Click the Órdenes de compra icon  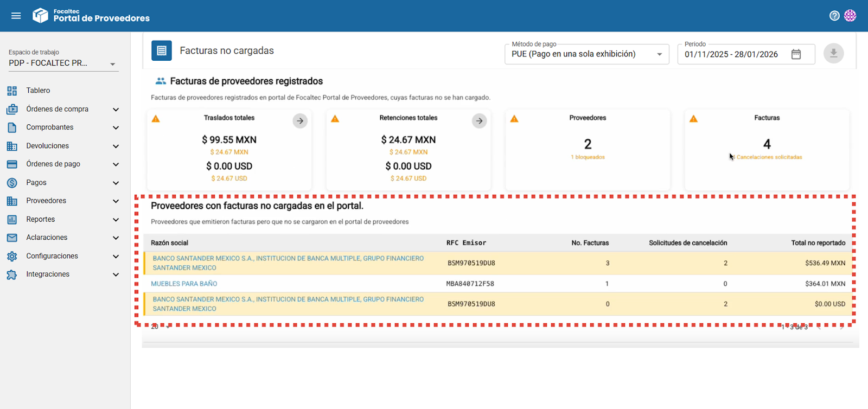12,109
